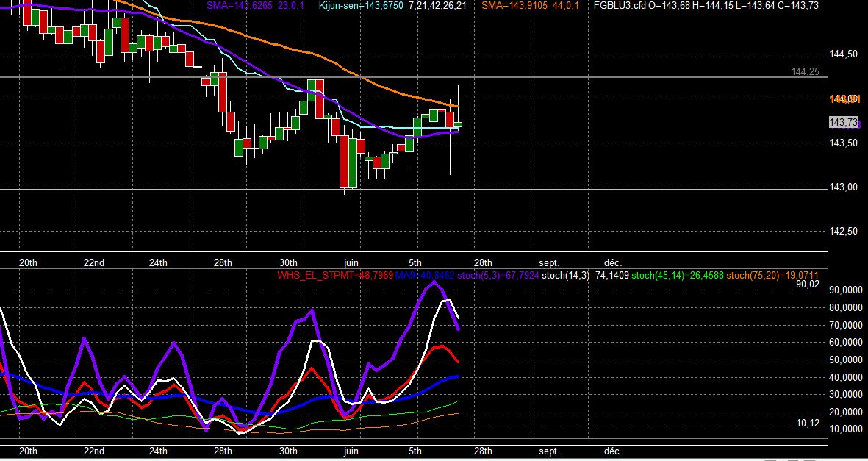The width and height of the screenshot is (868, 461).
Task: Select the Kijun-sen=143,6750 legend label
Action: pos(362,6)
